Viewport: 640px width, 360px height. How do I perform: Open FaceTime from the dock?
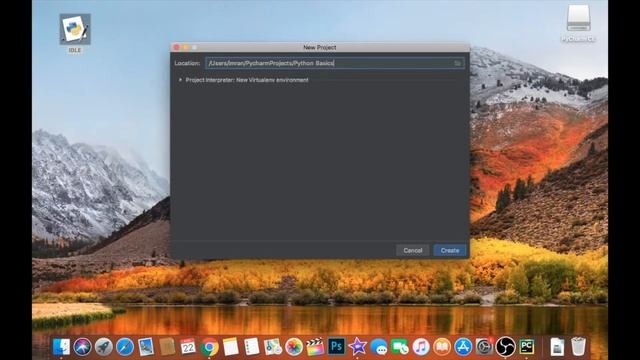tap(400, 347)
